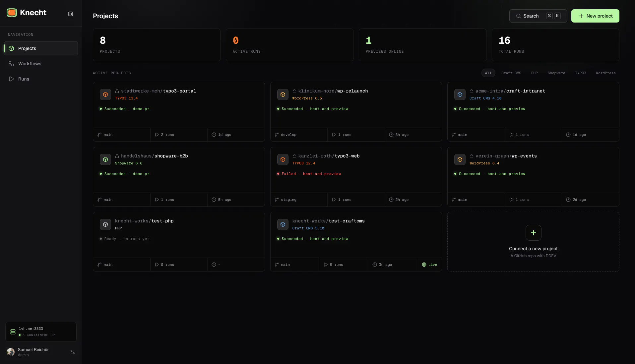Click the '0 runs' cell on test-php
Image resolution: width=635 pixels, height=364 pixels.
(x=179, y=265)
